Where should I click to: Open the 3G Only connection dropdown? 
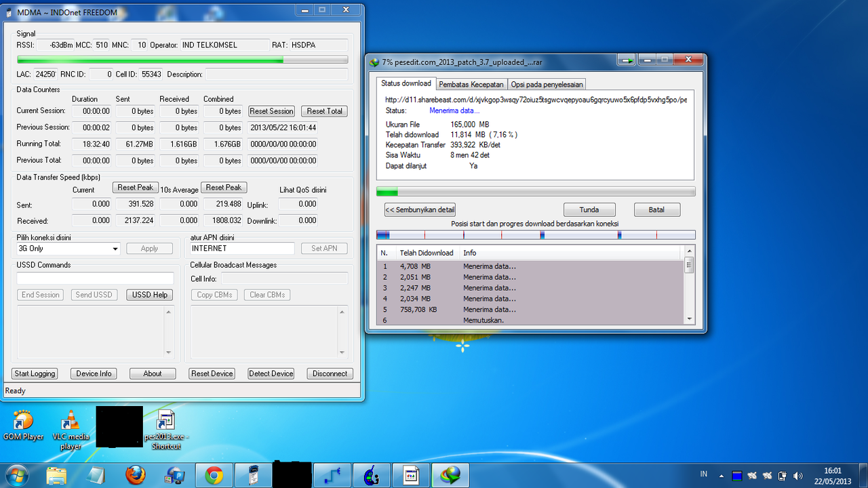(68, 249)
